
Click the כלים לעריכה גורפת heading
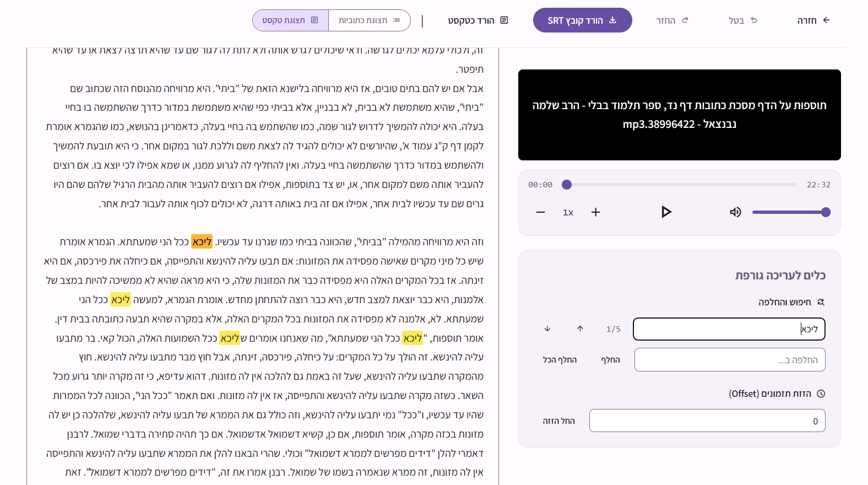pos(780,276)
